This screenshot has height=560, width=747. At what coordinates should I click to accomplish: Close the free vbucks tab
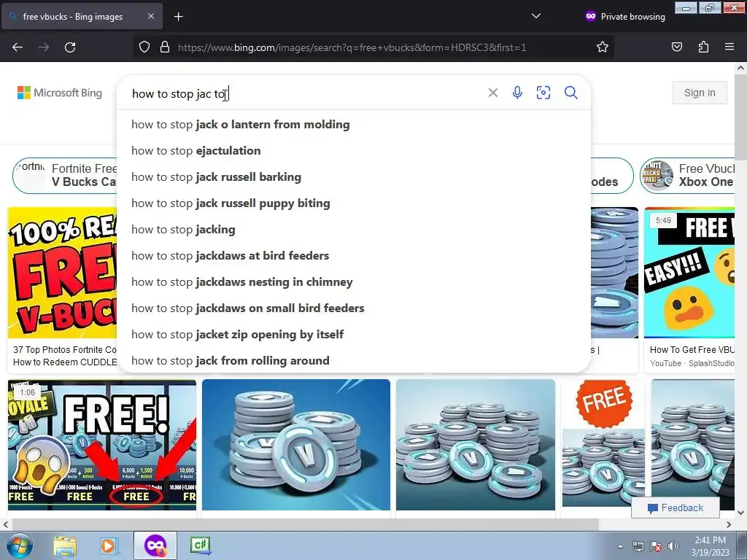pyautogui.click(x=151, y=16)
